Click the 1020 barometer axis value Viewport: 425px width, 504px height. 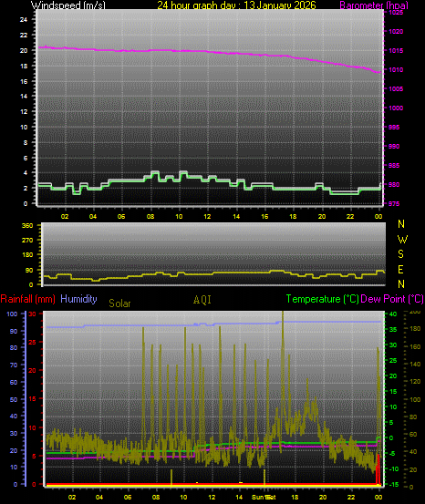pyautogui.click(x=396, y=32)
